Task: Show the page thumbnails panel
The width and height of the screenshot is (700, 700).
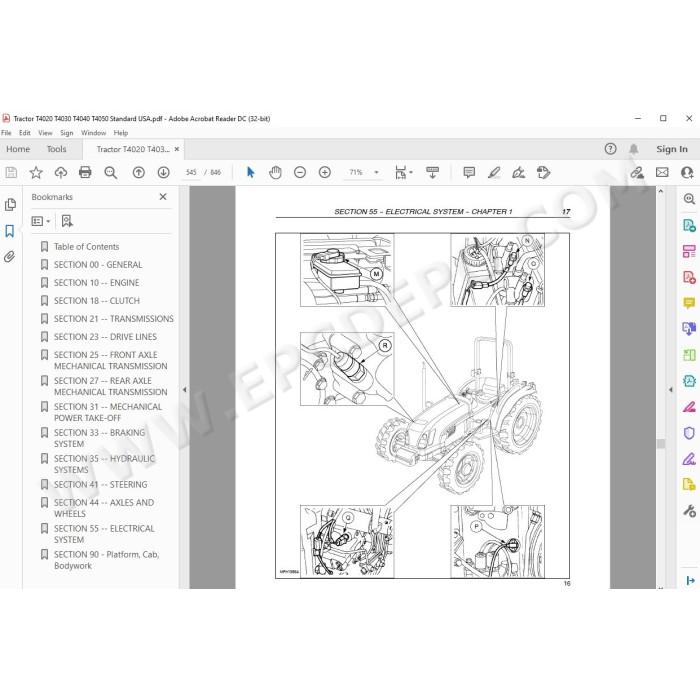Action: tap(10, 204)
